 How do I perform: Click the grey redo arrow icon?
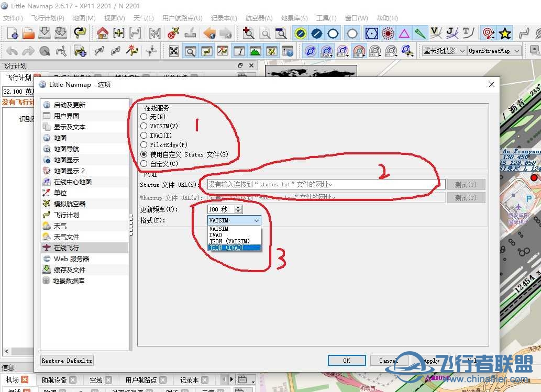28,51
